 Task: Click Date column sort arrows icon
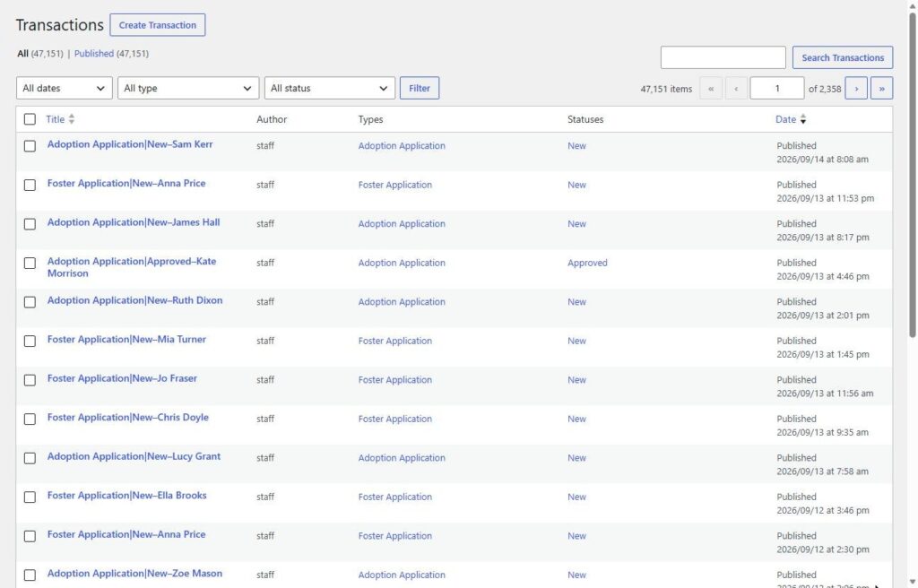click(x=803, y=119)
